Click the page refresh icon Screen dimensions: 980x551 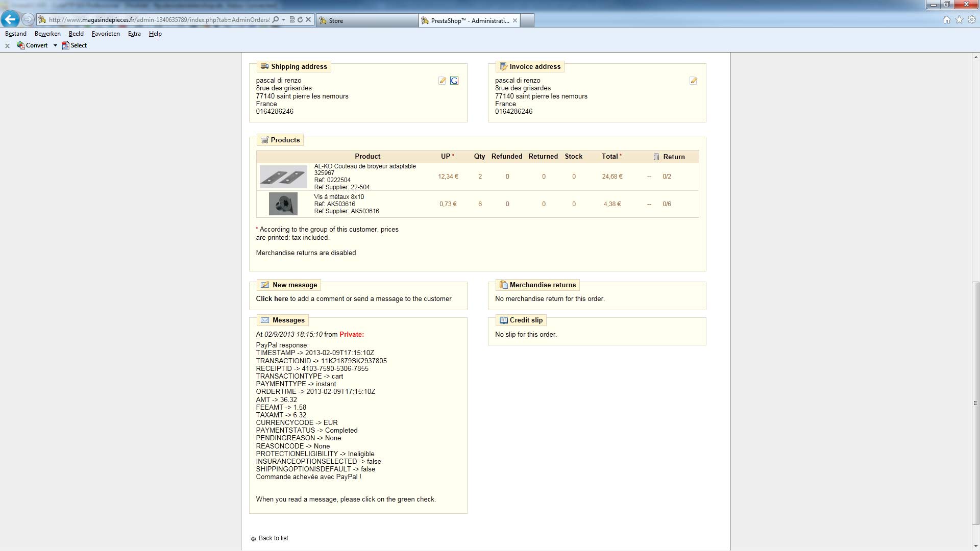coord(300,20)
